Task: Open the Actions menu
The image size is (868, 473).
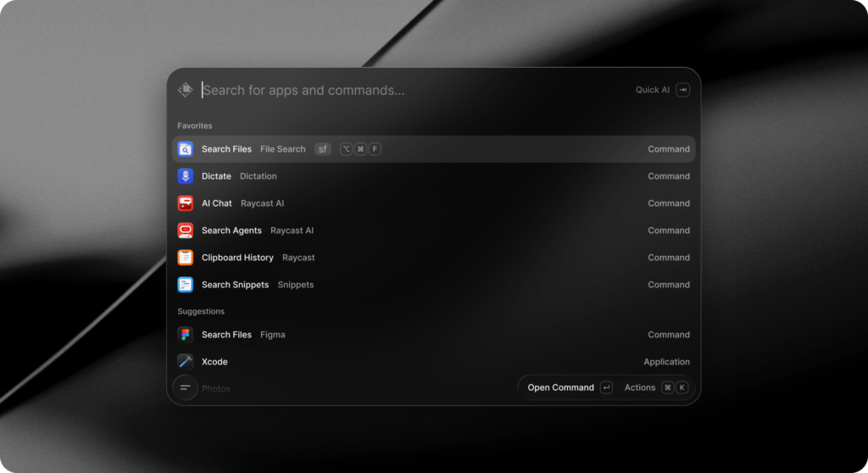Action: tap(639, 387)
